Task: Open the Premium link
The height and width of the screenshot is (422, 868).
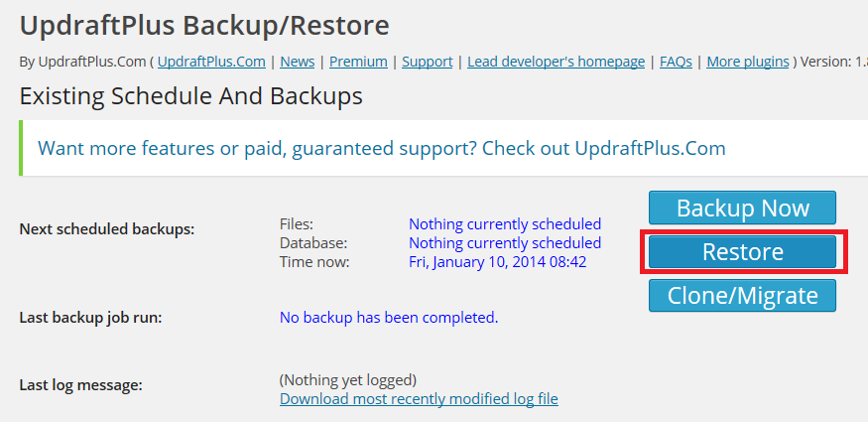Action: pos(358,62)
